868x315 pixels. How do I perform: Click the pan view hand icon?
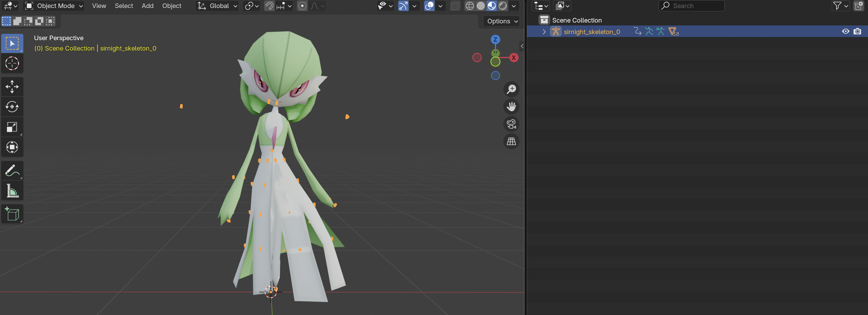pos(511,107)
